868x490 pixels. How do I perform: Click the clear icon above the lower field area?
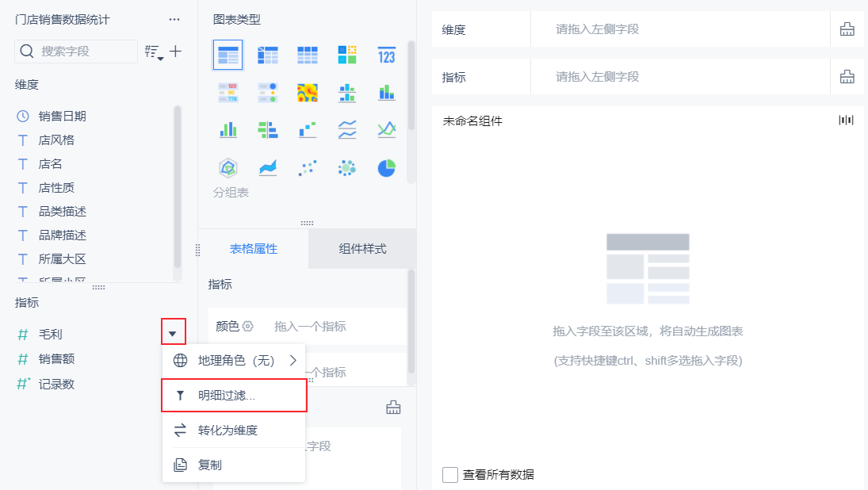[393, 408]
